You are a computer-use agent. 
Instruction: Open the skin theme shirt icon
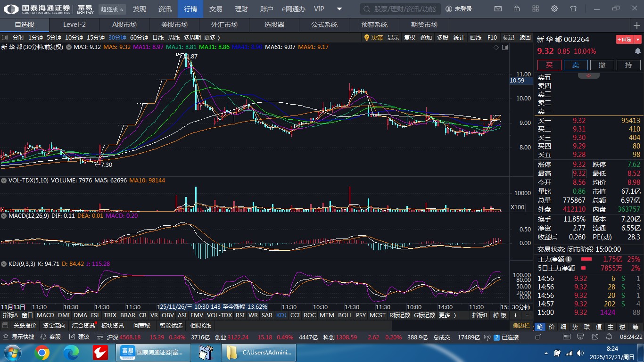pos(573,9)
